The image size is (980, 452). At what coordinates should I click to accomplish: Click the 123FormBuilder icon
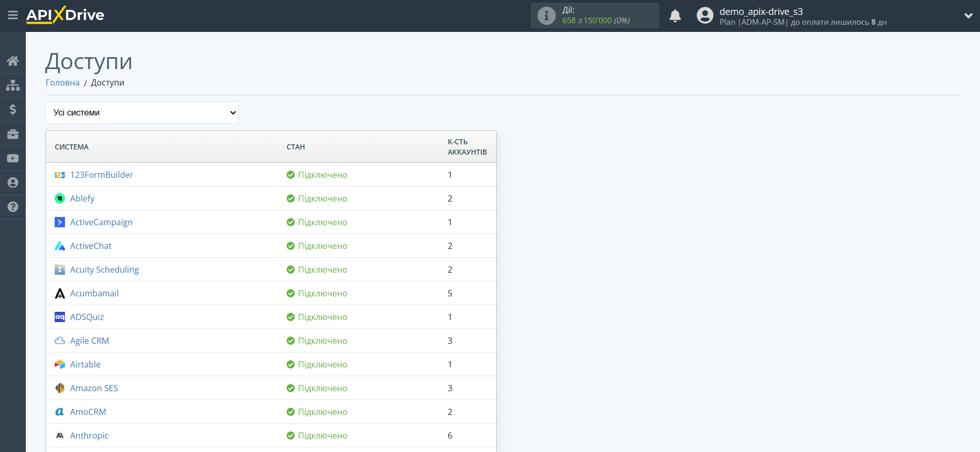point(60,175)
